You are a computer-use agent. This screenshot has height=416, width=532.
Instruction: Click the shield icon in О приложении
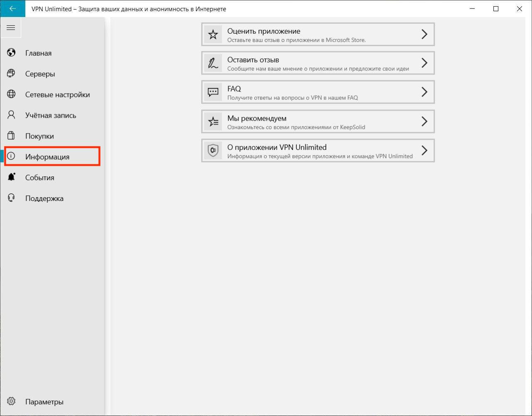(x=213, y=151)
